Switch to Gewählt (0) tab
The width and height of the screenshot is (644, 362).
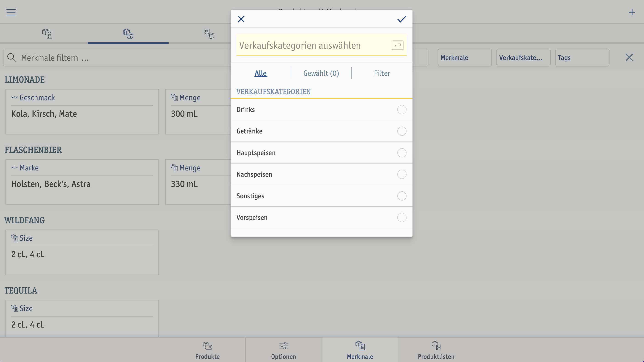click(x=321, y=73)
